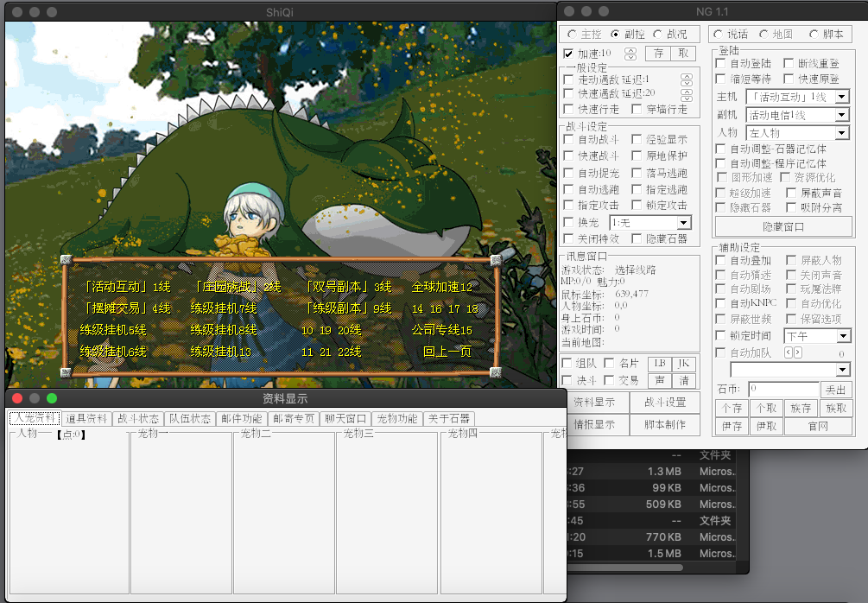Click the 族取 button

click(x=835, y=409)
